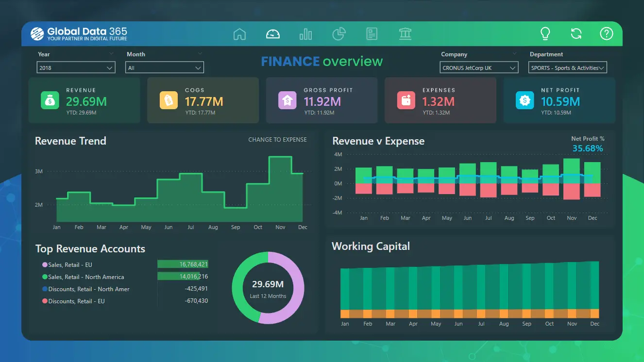Click Discounts, Retail - North Amer label

(x=89, y=289)
